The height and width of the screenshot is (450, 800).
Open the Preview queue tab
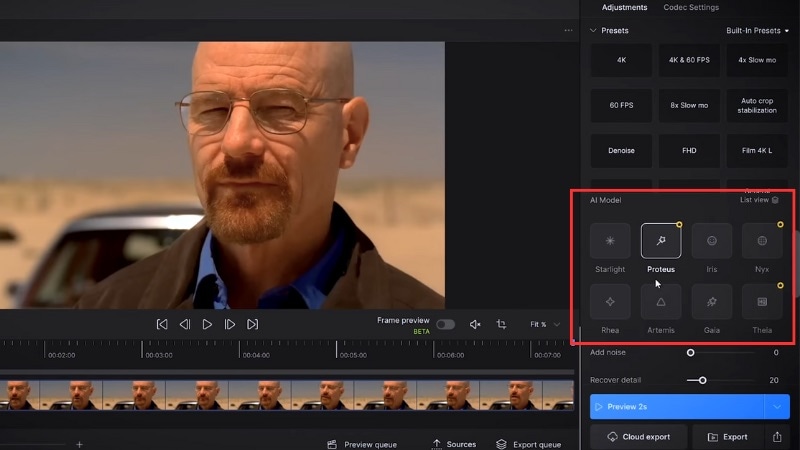coord(362,444)
